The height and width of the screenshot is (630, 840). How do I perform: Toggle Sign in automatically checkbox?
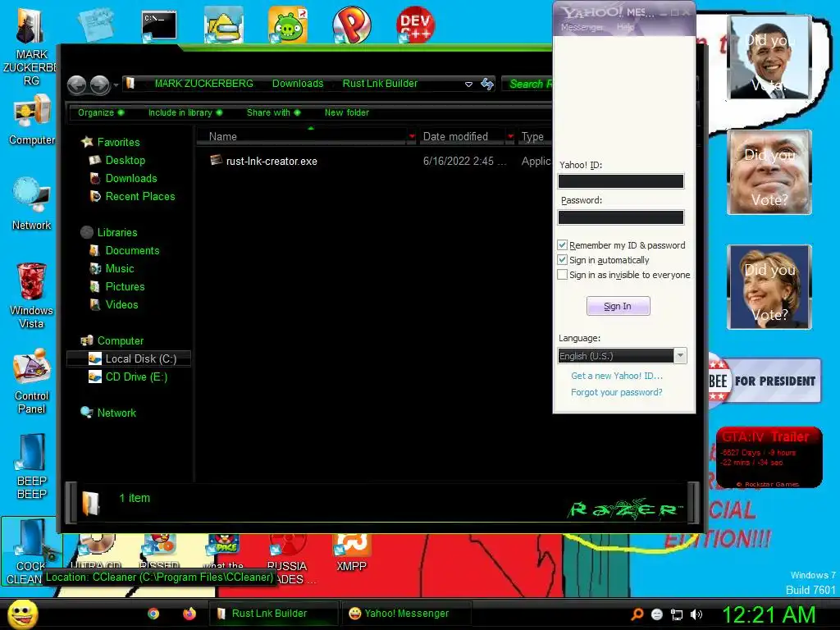pos(562,260)
